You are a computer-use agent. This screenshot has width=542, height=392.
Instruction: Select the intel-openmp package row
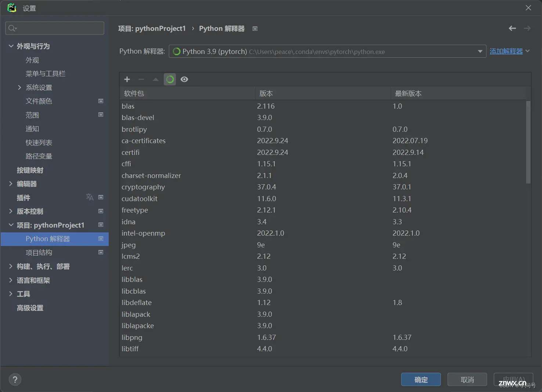pos(323,233)
